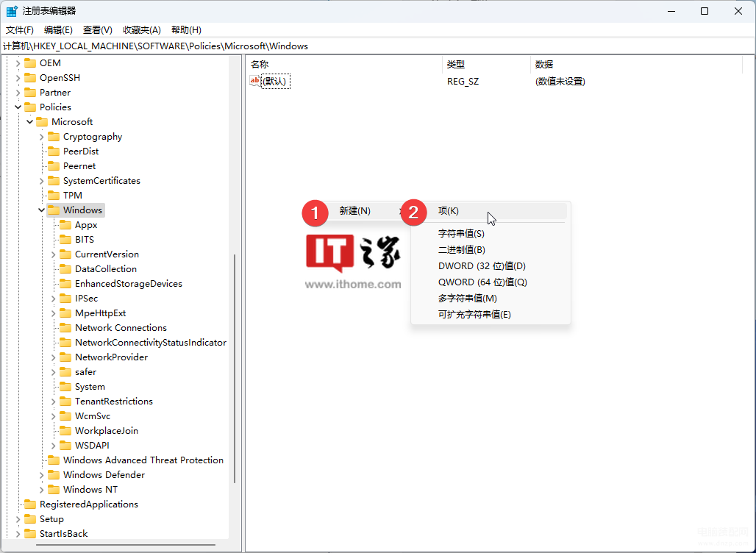Click the TPM folder icon
This screenshot has height=553, width=756.
tap(54, 196)
